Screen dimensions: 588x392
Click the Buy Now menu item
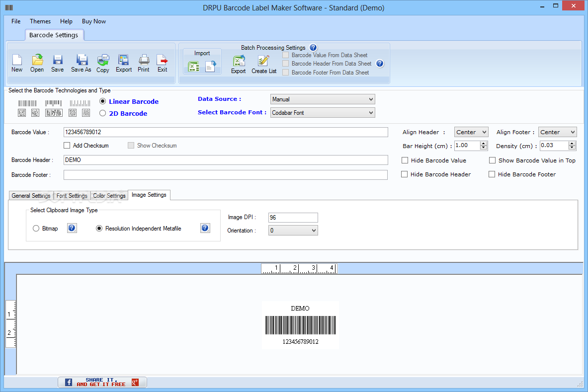94,21
